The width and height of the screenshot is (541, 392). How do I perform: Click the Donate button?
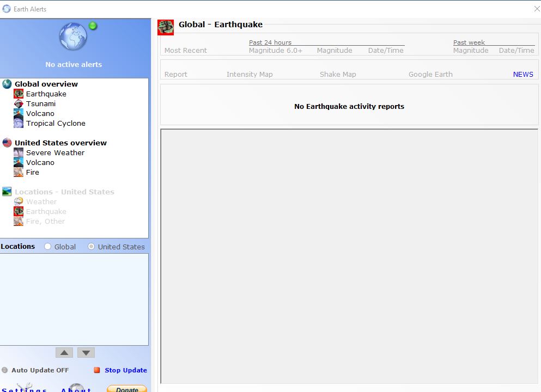[x=127, y=389]
